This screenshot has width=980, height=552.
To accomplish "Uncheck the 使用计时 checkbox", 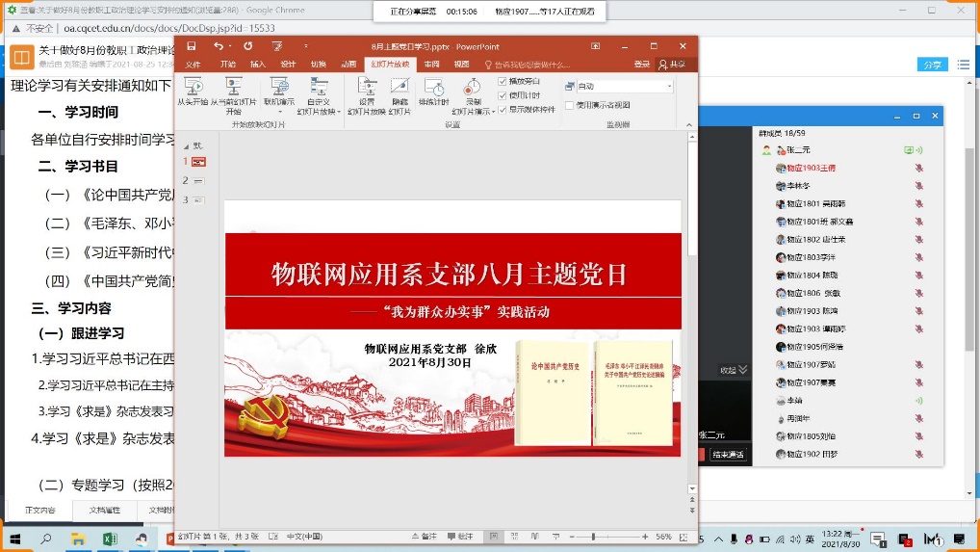I will coord(503,95).
